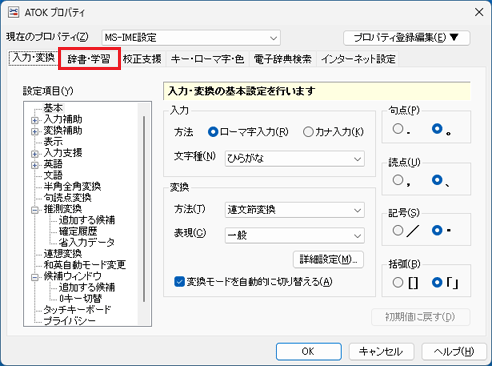Switch to the 校正支援 tab
Viewport: 492px width, 366px height.
tap(142, 59)
